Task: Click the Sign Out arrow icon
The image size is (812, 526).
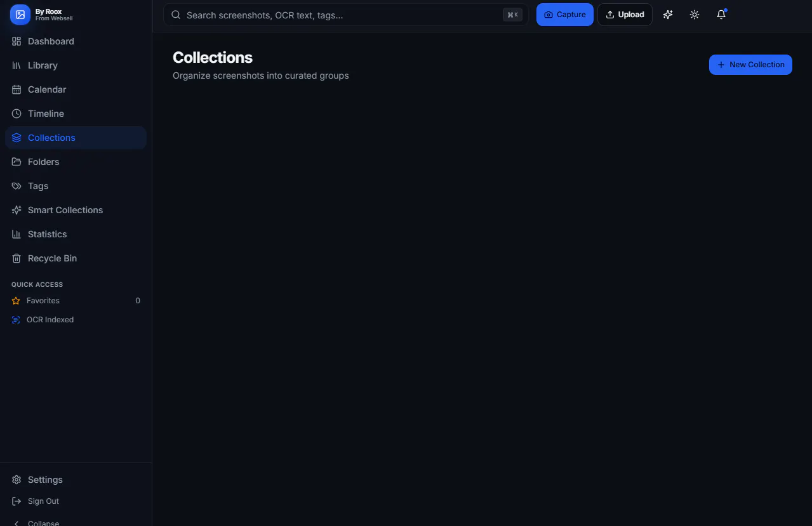Action: point(17,501)
